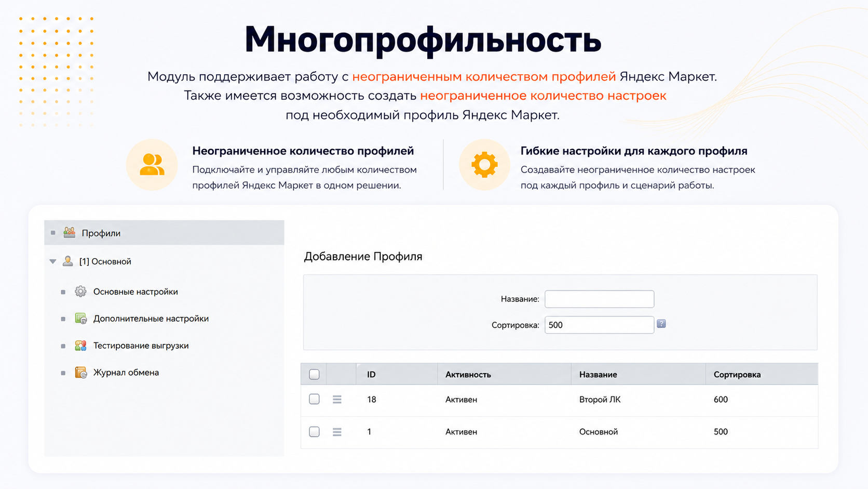Click ID value 18 in the table

click(372, 399)
